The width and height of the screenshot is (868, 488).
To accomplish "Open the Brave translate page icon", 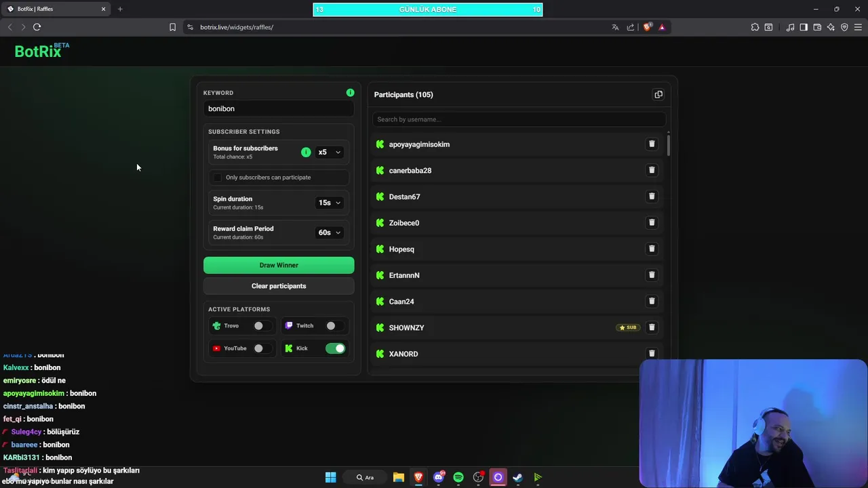I will [x=615, y=27].
